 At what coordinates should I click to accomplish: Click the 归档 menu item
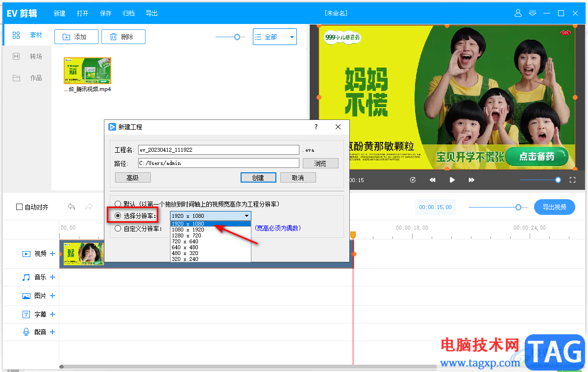(x=128, y=13)
